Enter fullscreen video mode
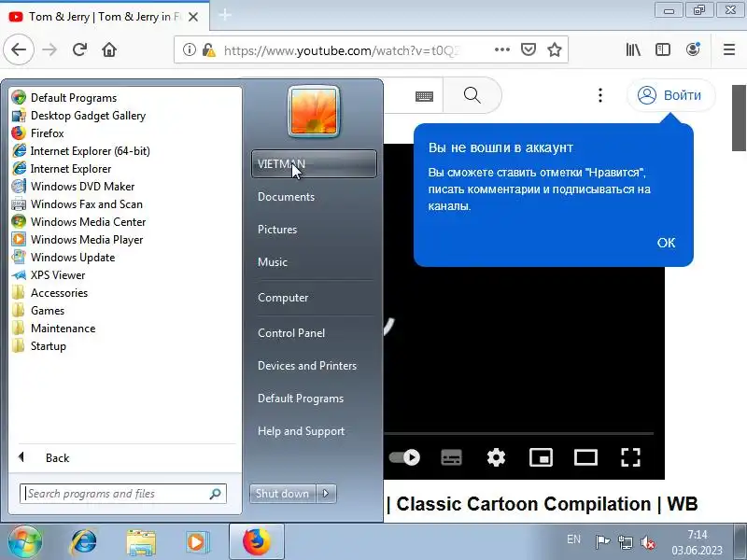 [630, 457]
